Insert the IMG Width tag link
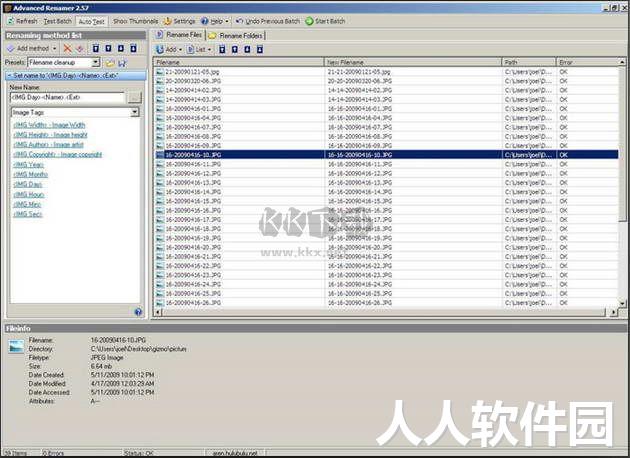The width and height of the screenshot is (630, 458). (x=49, y=125)
